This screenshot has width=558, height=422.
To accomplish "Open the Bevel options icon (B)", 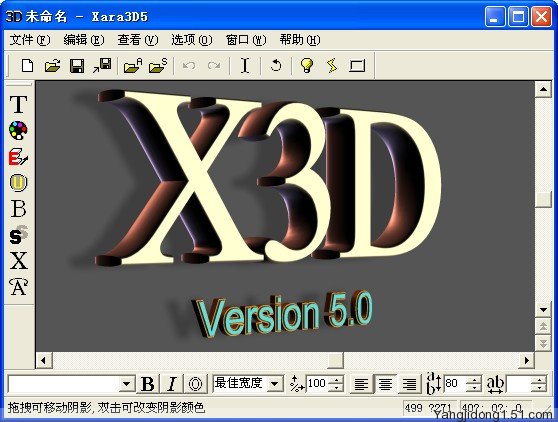I will [x=19, y=209].
